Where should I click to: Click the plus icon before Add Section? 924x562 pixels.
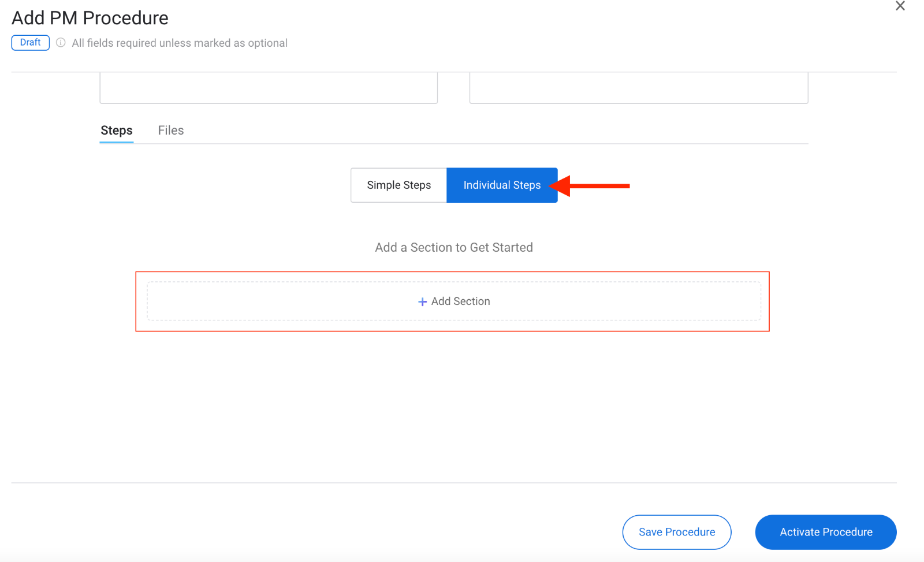(422, 302)
